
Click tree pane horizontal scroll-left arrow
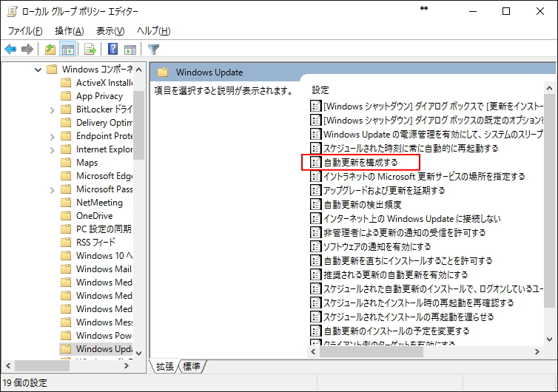tap(8, 365)
